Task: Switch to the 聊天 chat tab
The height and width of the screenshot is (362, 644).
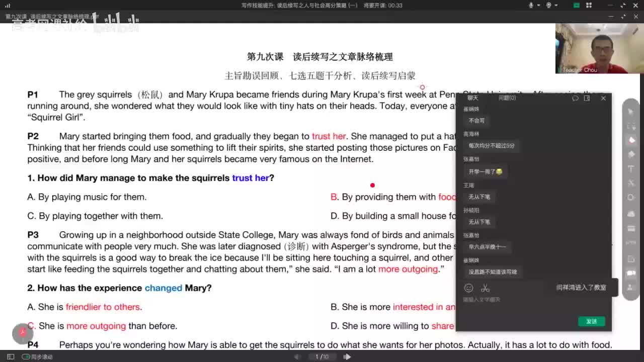Action: (x=473, y=98)
